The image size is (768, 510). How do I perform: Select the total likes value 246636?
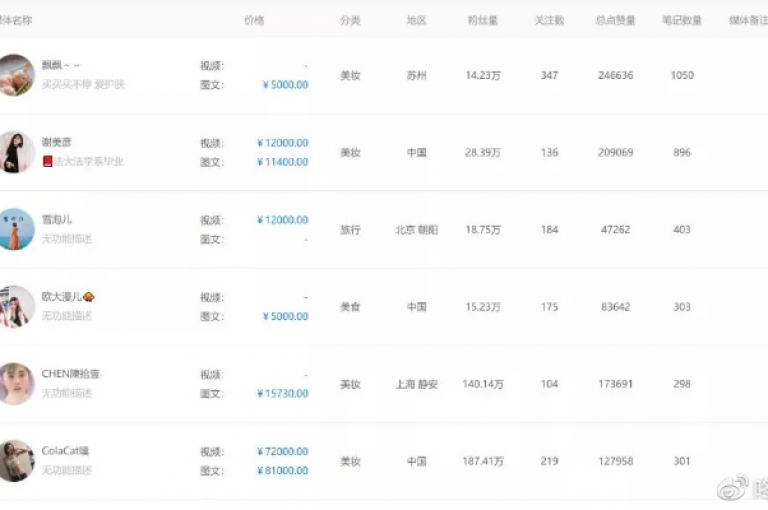(615, 75)
